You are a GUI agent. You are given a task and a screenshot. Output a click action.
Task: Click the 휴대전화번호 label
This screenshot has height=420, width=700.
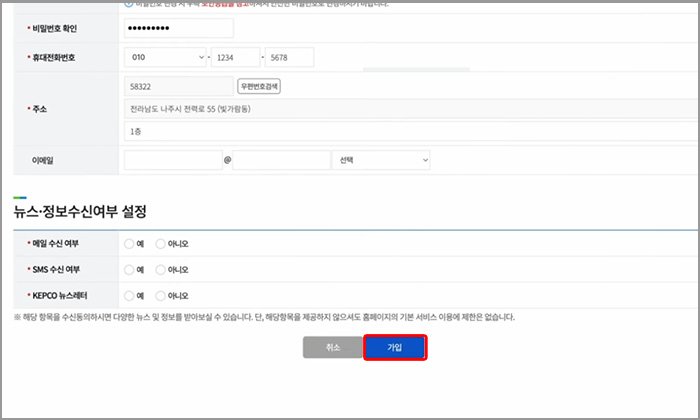(53, 58)
